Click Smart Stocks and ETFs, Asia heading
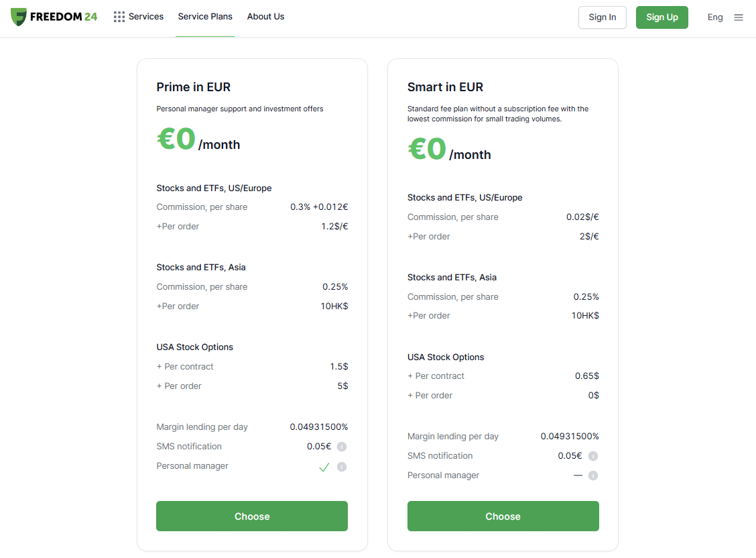 tap(452, 277)
